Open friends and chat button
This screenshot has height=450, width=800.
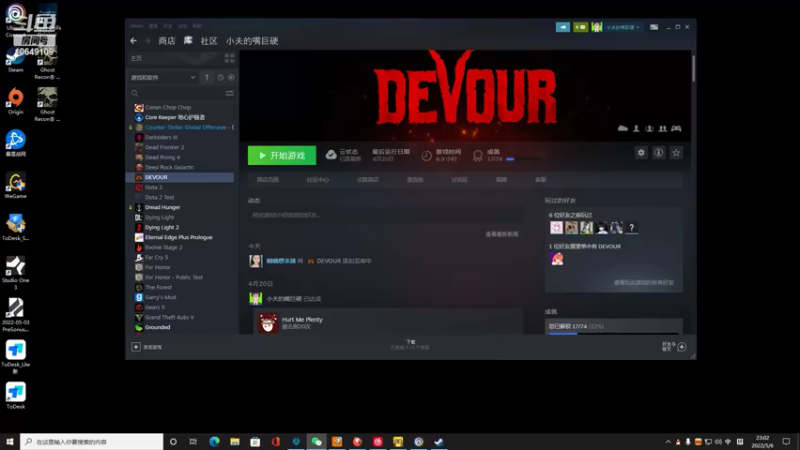(x=673, y=347)
